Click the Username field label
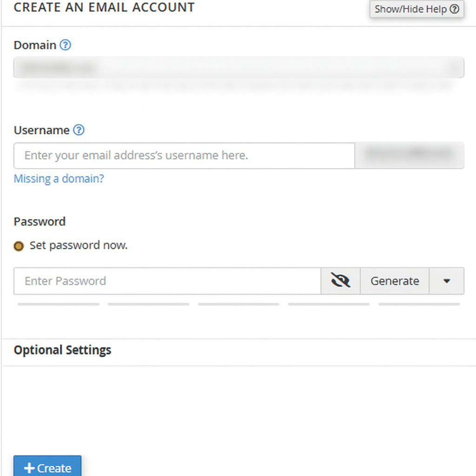 point(41,131)
